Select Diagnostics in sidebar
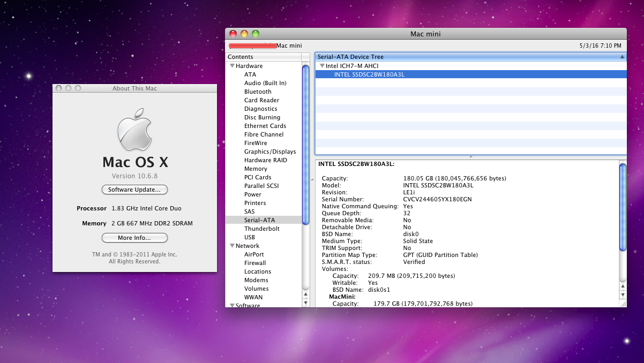The image size is (644, 363). click(x=261, y=109)
